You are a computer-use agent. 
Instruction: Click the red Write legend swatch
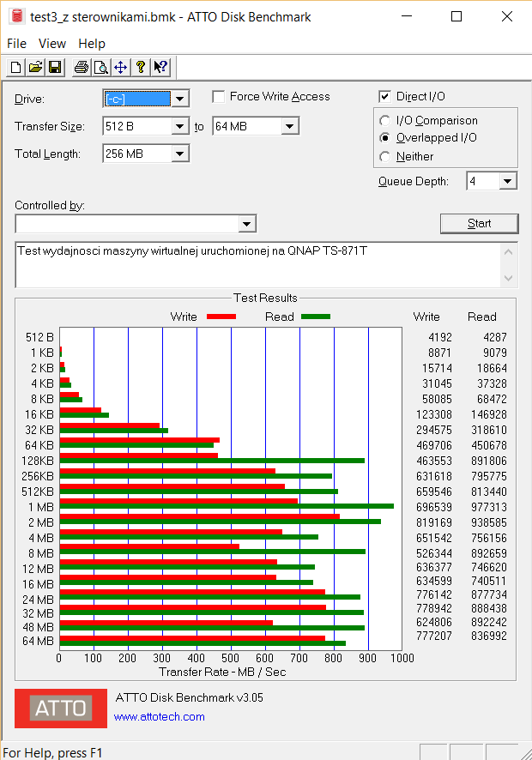(x=221, y=317)
